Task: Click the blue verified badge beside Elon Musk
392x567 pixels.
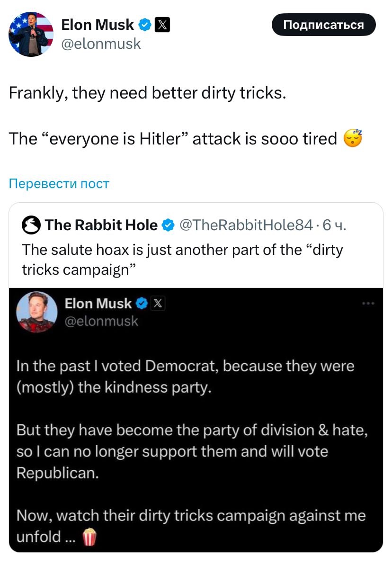Action: coord(145,24)
